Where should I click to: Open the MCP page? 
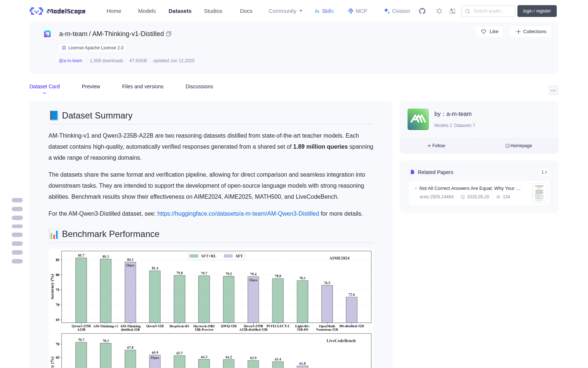tap(358, 11)
